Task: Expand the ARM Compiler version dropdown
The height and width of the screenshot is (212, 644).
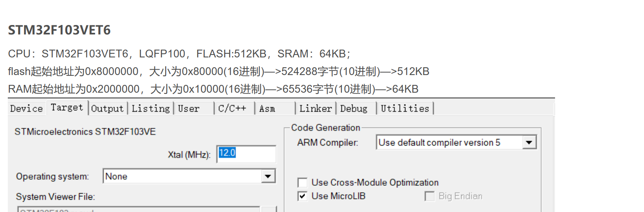Action: [529, 142]
